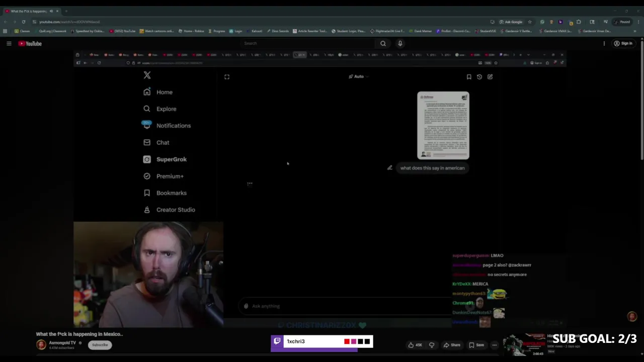Image resolution: width=644 pixels, height=362 pixels.
Task: Open the Classes bookmark
Action: 22,31
